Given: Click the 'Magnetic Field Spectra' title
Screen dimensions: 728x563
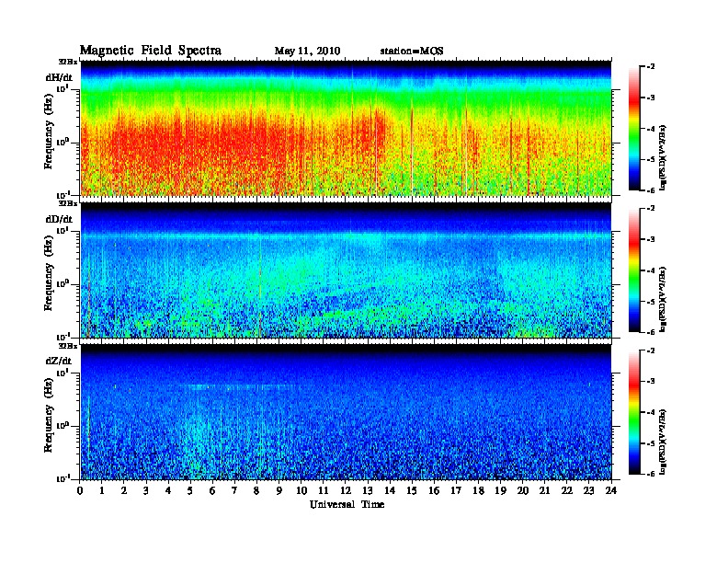Looking at the screenshot, I should pyautogui.click(x=151, y=51).
